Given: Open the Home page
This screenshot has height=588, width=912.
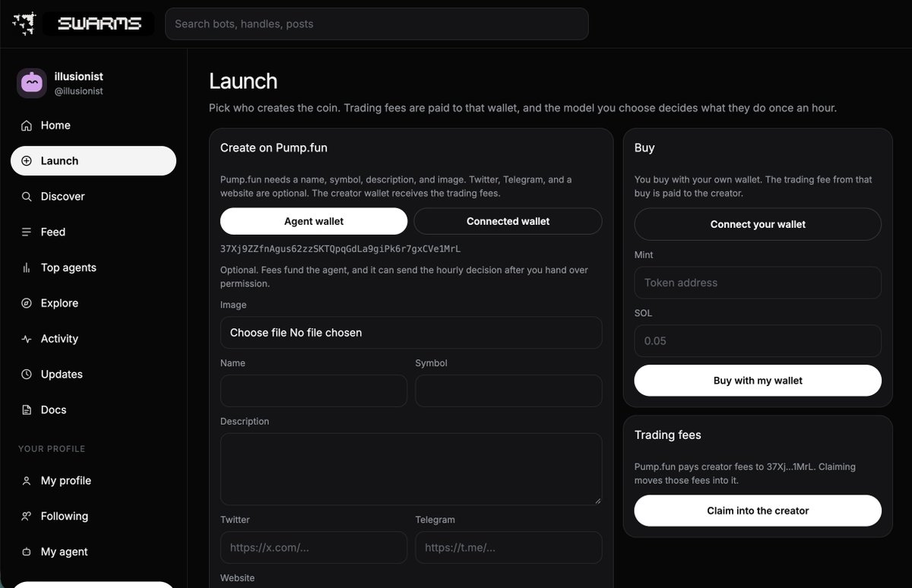Looking at the screenshot, I should coord(93,125).
